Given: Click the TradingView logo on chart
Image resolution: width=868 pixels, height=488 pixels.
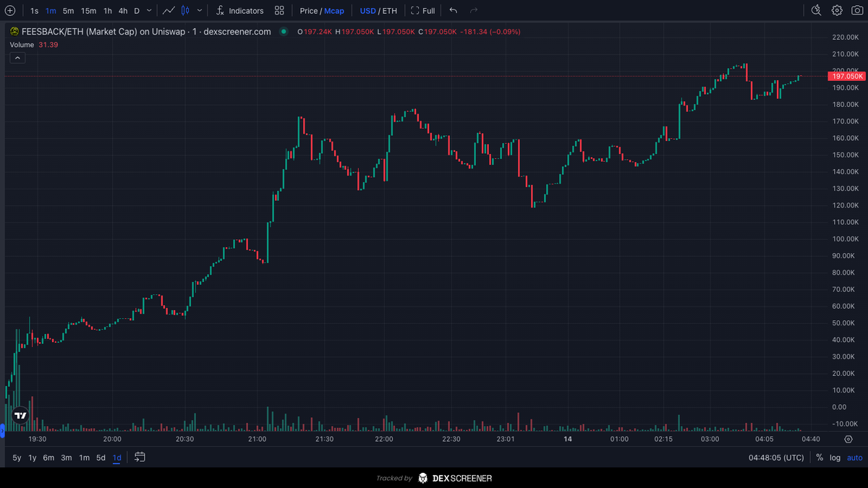Looking at the screenshot, I should pyautogui.click(x=20, y=415).
